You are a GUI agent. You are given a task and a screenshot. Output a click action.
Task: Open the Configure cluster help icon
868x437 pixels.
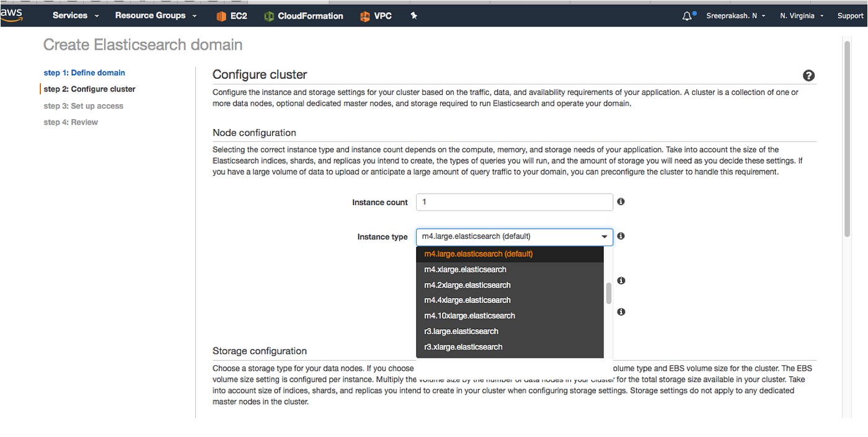click(808, 75)
